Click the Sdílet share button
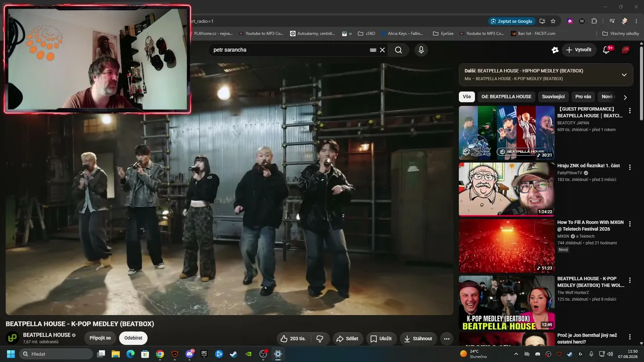Image resolution: width=644 pixels, height=362 pixels. 347,338
